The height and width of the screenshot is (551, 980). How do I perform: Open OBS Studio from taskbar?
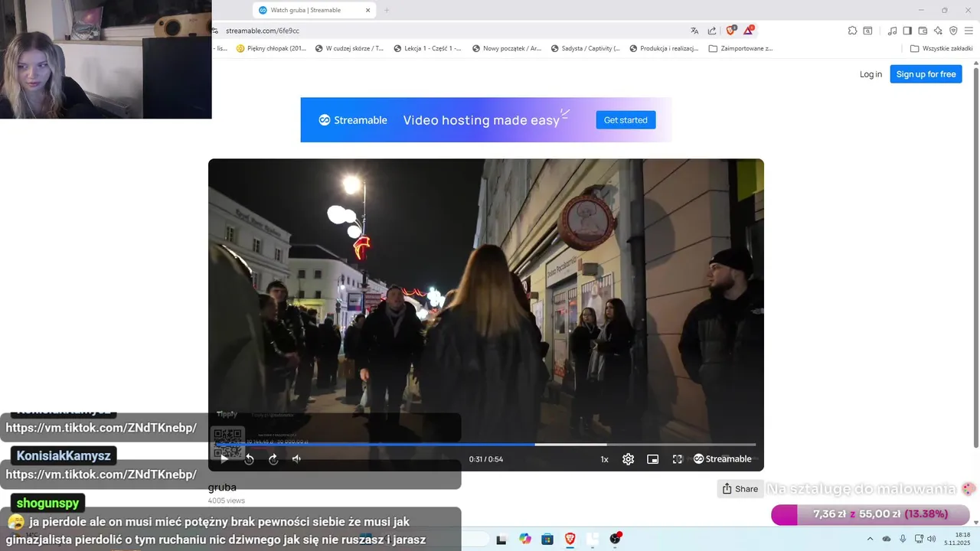click(x=615, y=540)
